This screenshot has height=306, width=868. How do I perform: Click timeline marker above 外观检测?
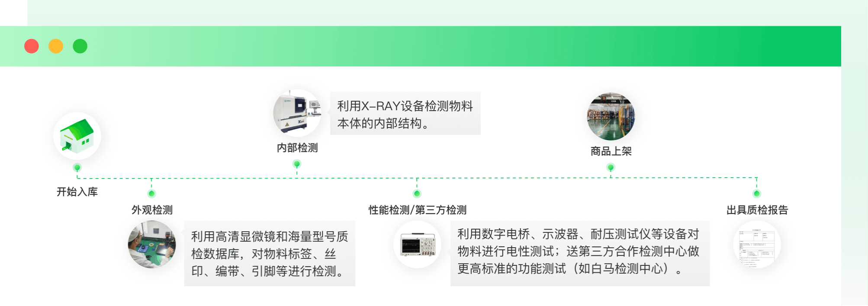pos(151,194)
